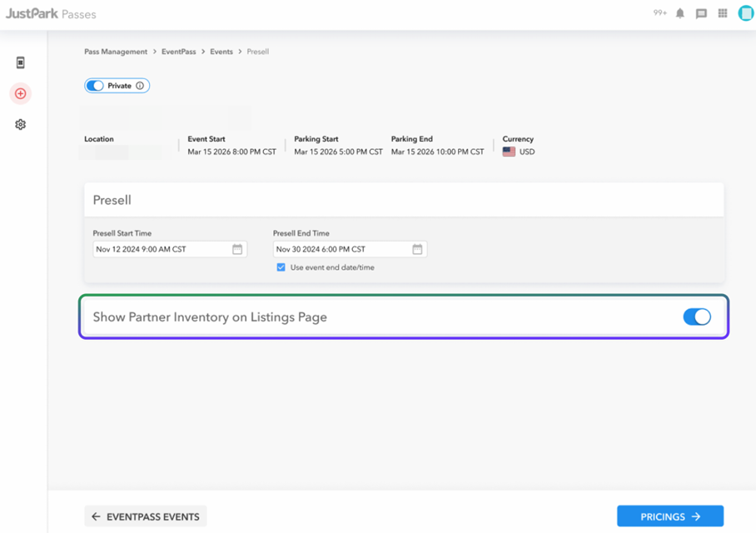
Task: Toggle the Private switch
Action: (x=95, y=86)
